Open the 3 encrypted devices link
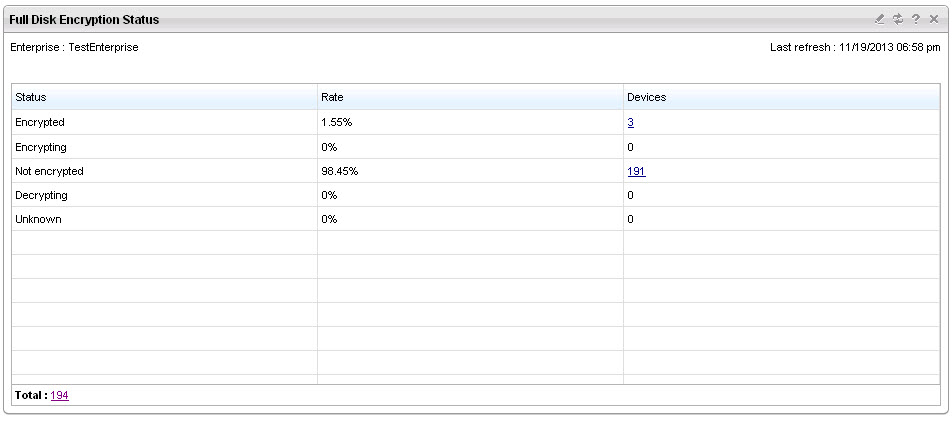Viewport: 952px width, 421px height. (x=631, y=122)
